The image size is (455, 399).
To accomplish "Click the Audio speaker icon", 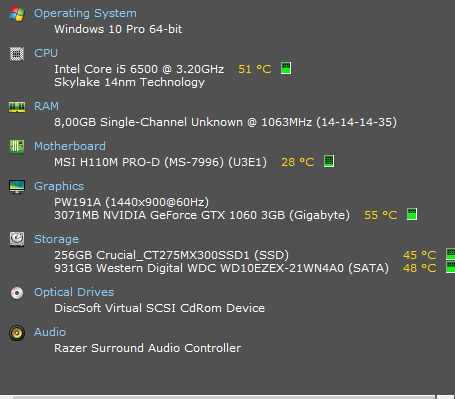I will coord(17,333).
